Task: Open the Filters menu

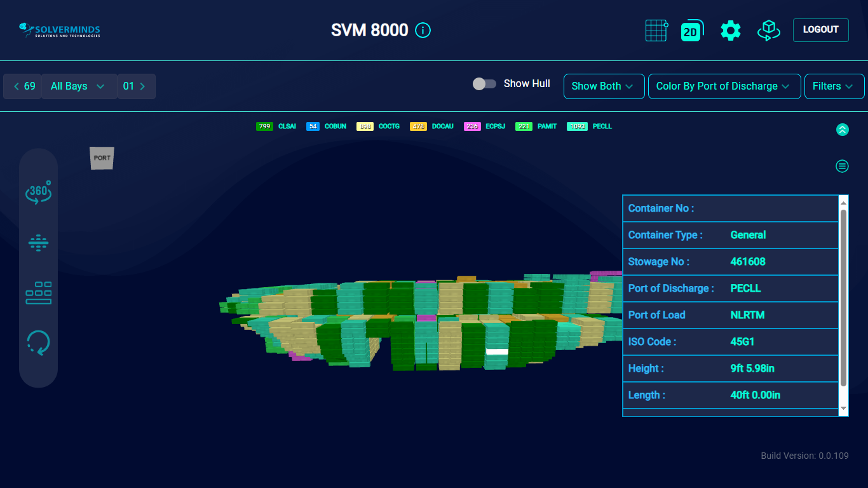Action: point(834,86)
